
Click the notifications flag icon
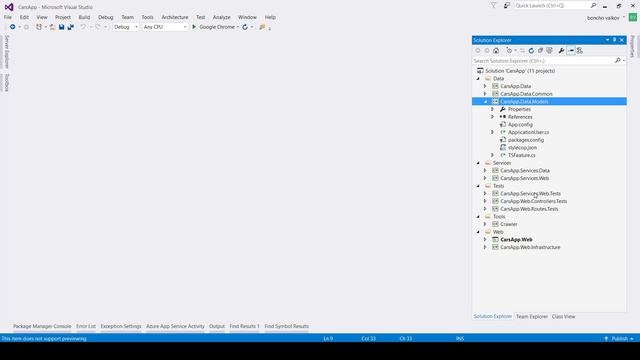click(x=493, y=5)
